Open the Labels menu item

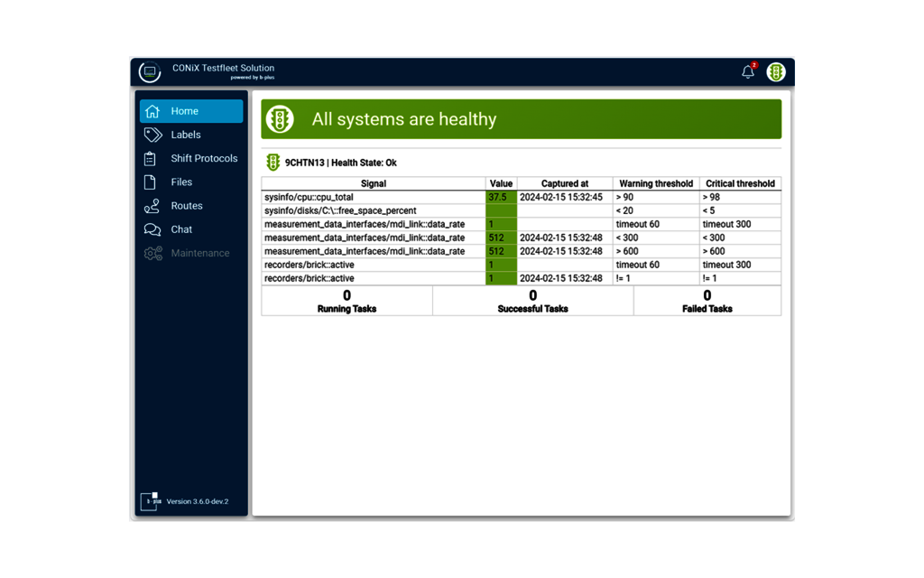pos(191,135)
